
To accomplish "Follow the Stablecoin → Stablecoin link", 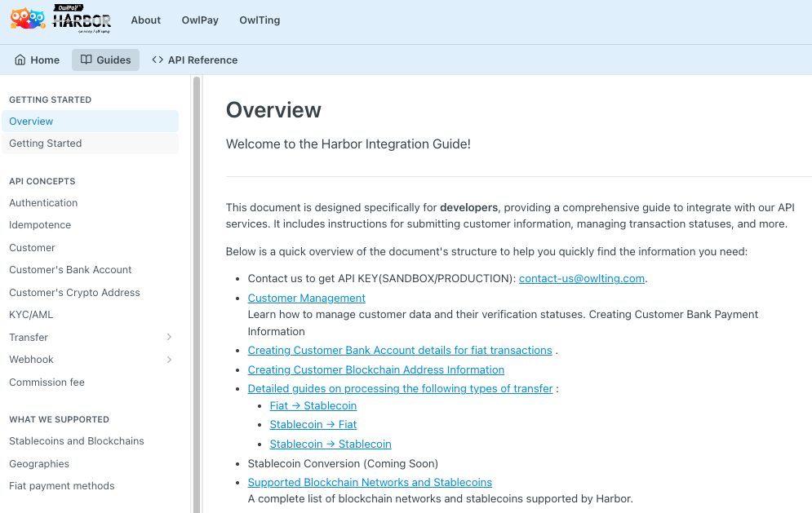I will click(331, 444).
